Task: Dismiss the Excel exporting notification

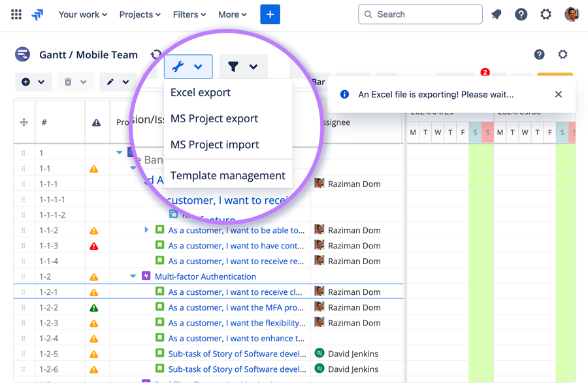Action: tap(559, 95)
